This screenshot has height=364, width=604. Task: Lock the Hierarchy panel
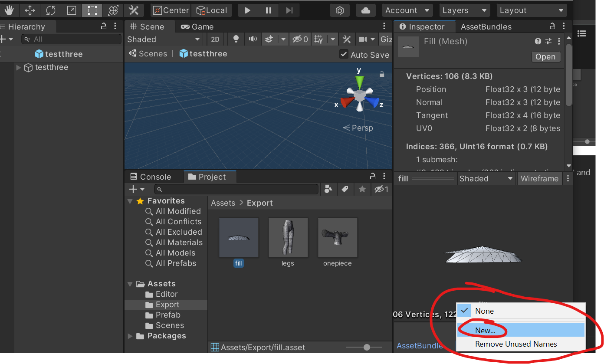click(x=104, y=26)
